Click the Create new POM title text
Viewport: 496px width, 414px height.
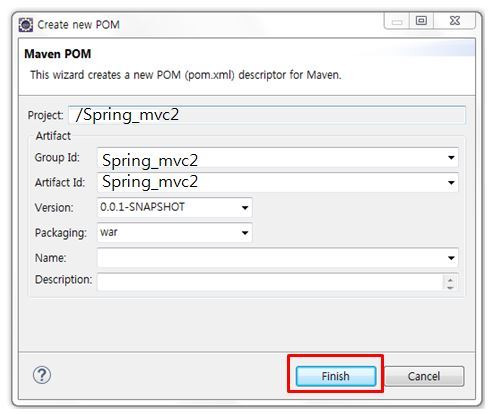tap(78, 25)
